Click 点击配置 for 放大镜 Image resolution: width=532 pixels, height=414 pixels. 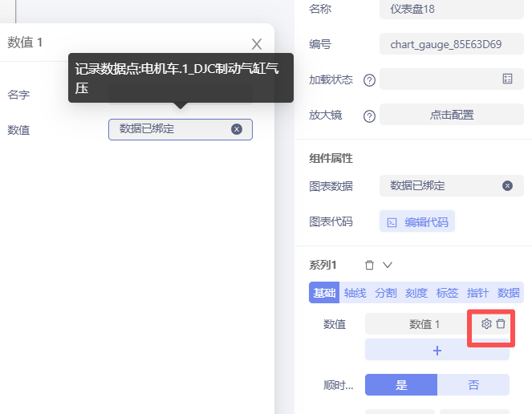point(452,115)
